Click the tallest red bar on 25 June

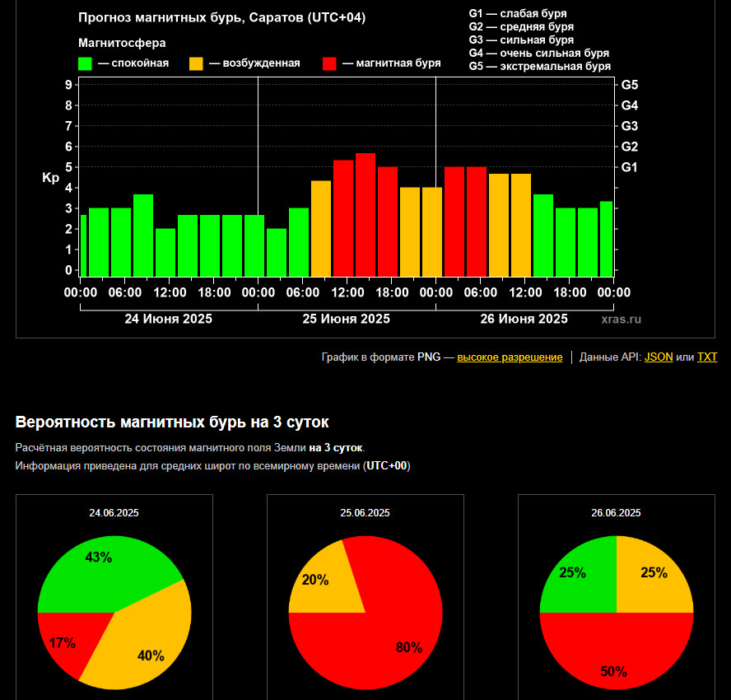pyautogui.click(x=365, y=215)
